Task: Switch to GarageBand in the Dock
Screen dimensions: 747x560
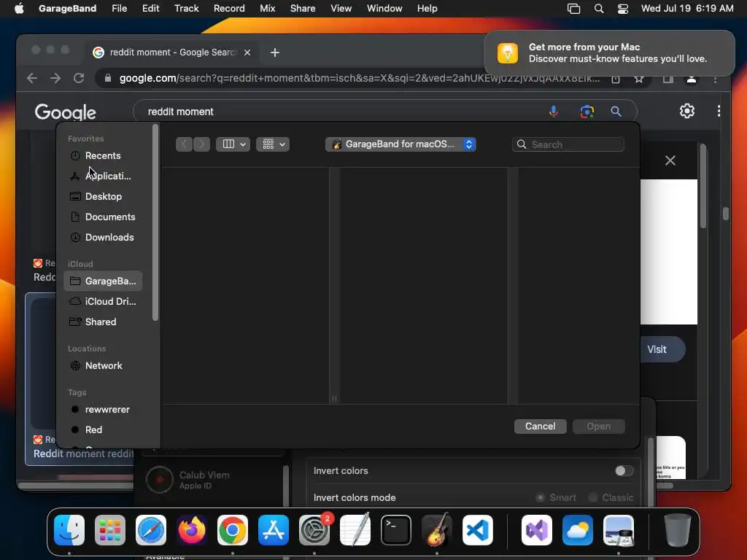Action: tap(437, 530)
